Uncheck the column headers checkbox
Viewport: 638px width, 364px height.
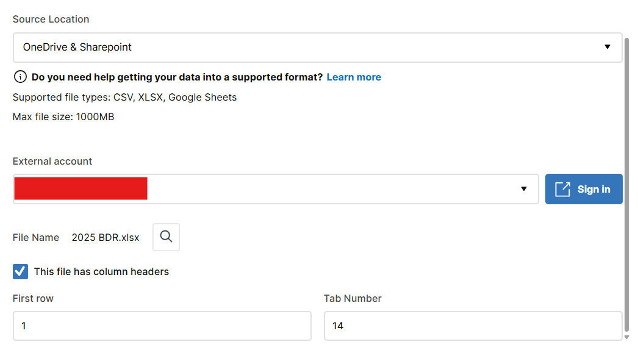[x=20, y=272]
